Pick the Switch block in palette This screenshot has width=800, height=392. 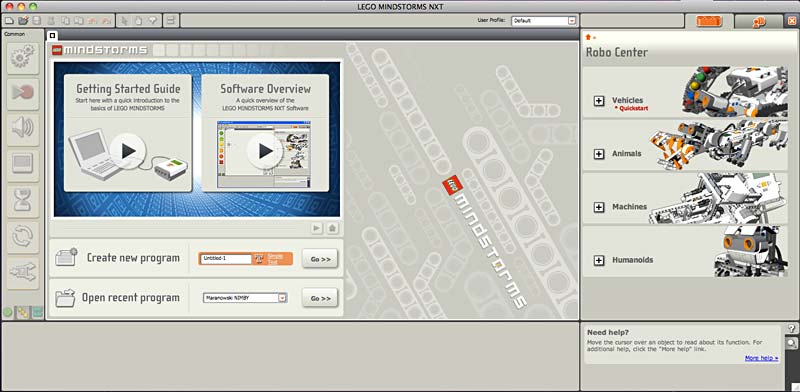tap(22, 273)
